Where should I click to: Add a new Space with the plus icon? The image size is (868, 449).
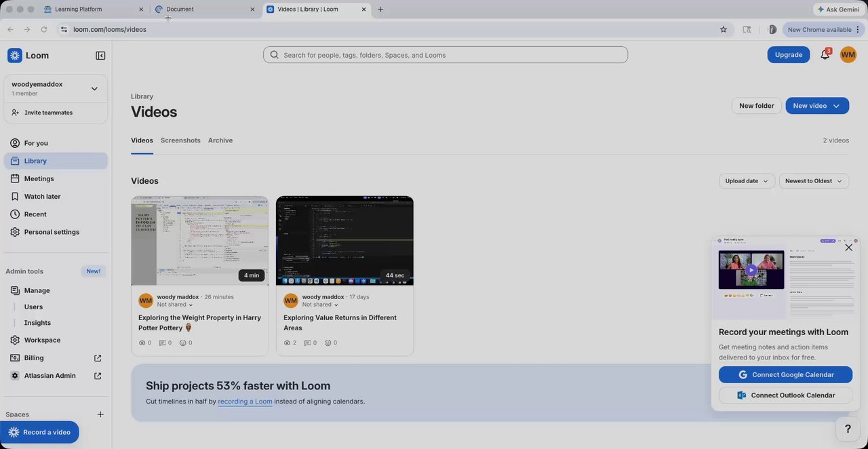click(100, 414)
